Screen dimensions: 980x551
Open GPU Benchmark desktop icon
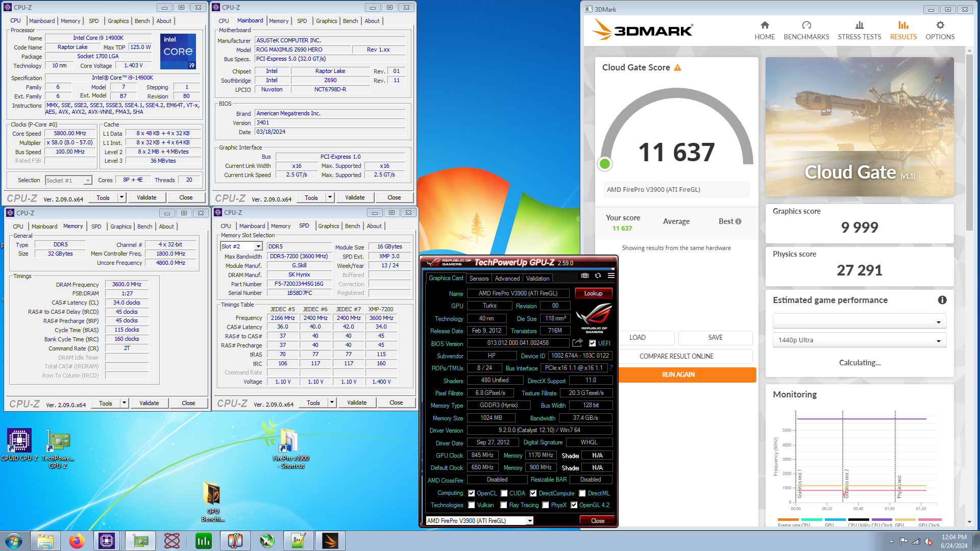click(x=212, y=502)
